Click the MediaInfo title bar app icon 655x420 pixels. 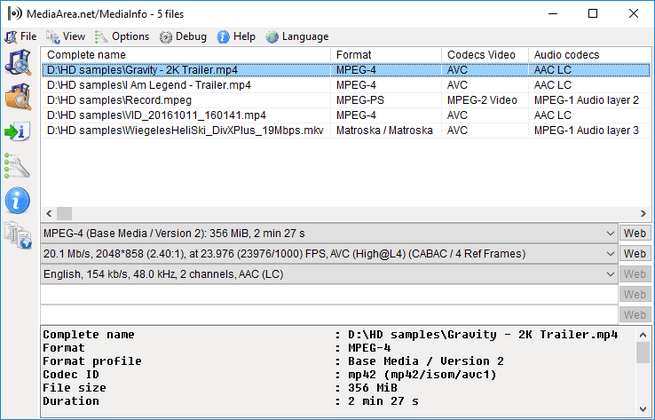click(x=14, y=14)
